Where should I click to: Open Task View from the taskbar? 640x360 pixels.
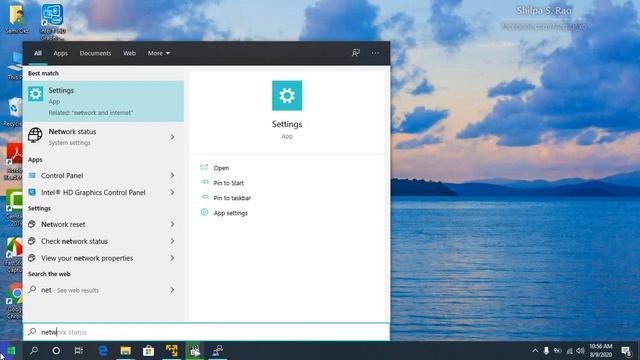pos(79,351)
